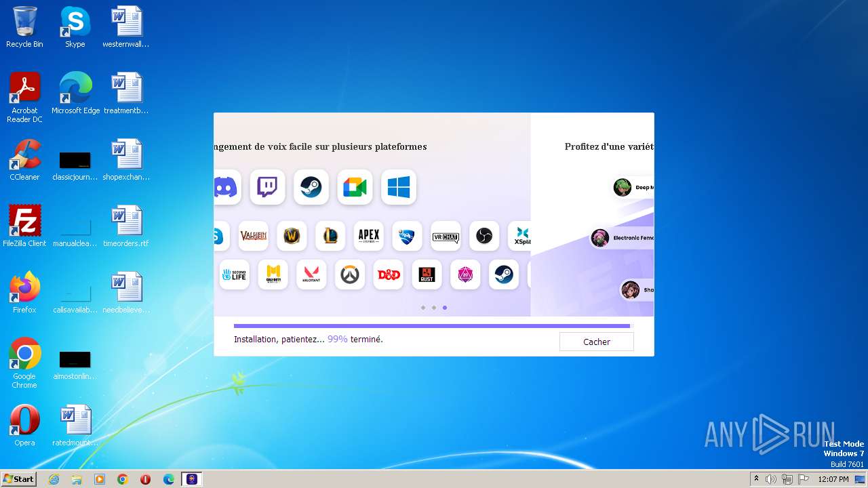Click the Valorant icon
Screen dimensions: 868x488
pyautogui.click(x=311, y=274)
